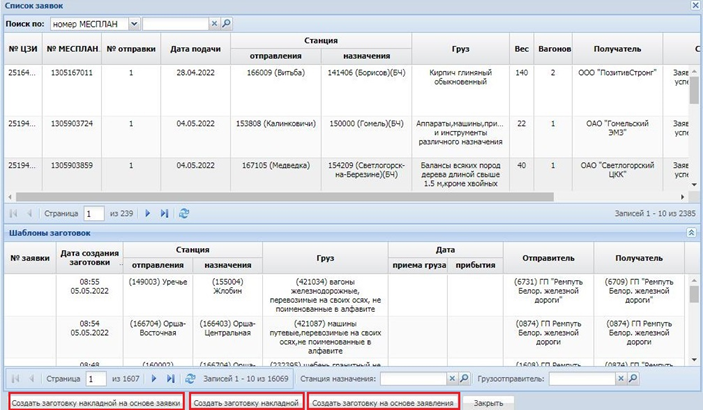Click the Закрыть button
This screenshot has height=410, width=703.
488,403
